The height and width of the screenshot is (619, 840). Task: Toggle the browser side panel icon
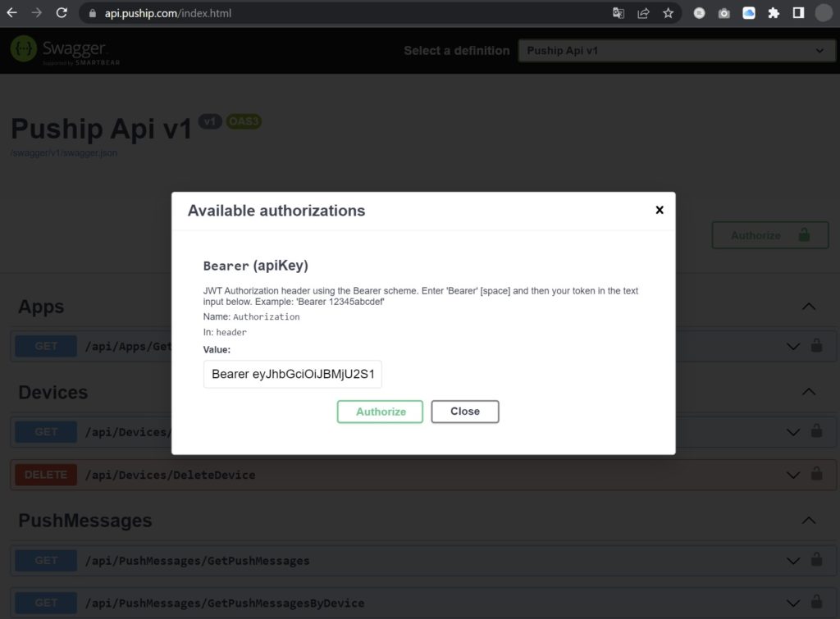[798, 13]
